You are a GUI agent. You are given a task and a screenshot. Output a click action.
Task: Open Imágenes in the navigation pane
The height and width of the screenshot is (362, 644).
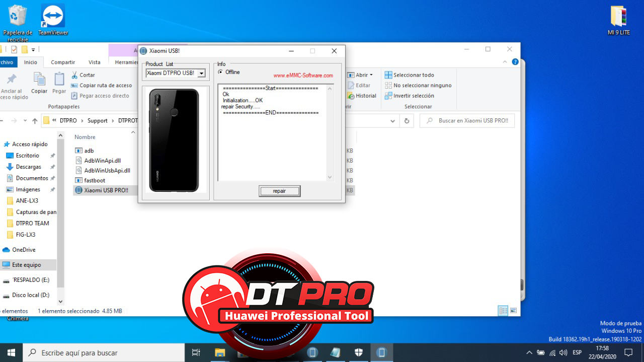click(28, 189)
